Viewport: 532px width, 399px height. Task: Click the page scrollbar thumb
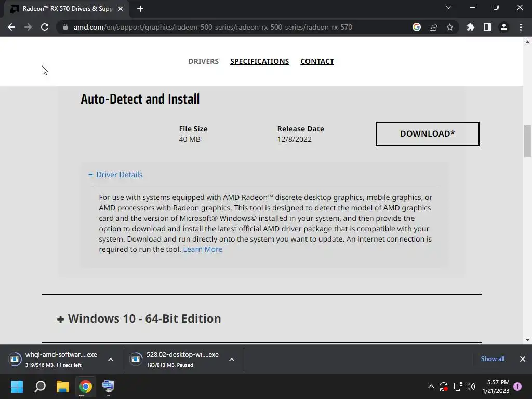pyautogui.click(x=527, y=141)
